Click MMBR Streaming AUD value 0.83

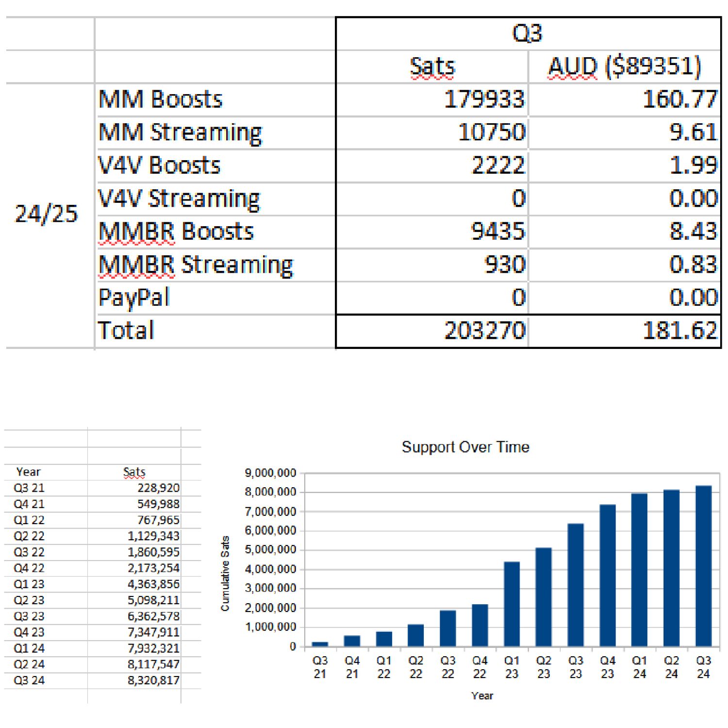[693, 265]
